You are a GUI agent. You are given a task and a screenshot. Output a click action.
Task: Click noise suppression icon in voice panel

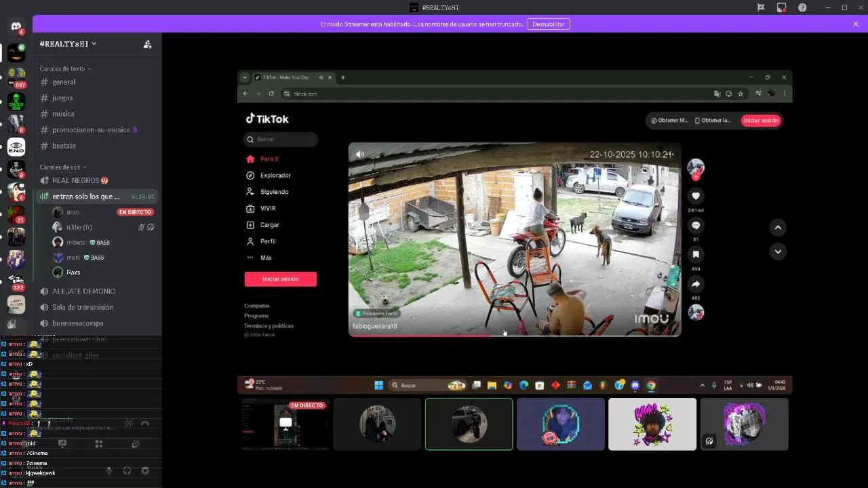tap(128, 424)
